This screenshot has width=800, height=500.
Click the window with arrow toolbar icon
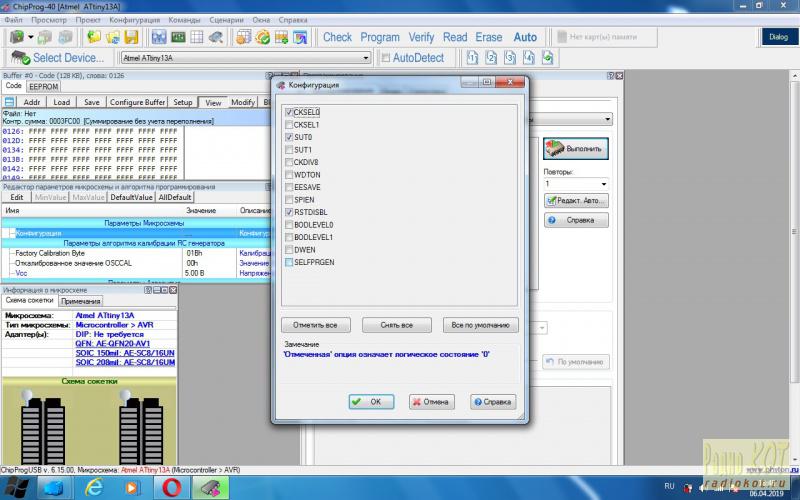[x=300, y=37]
